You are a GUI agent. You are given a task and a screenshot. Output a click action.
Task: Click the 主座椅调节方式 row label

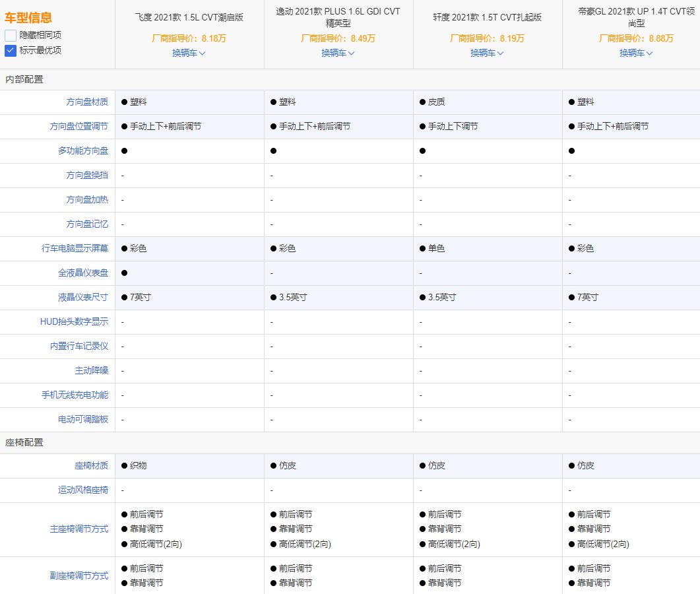coord(79,529)
